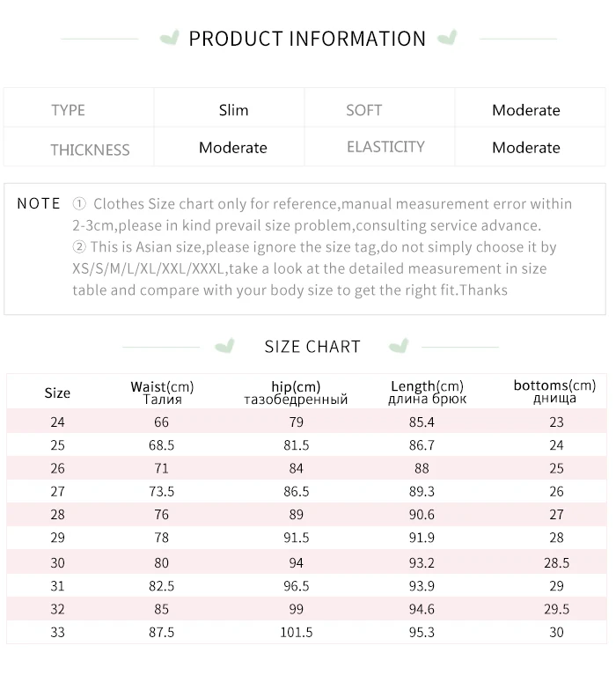Viewport: 616px width, 675px height.
Task: Click the hip(cm) column header
Action: click(x=297, y=393)
